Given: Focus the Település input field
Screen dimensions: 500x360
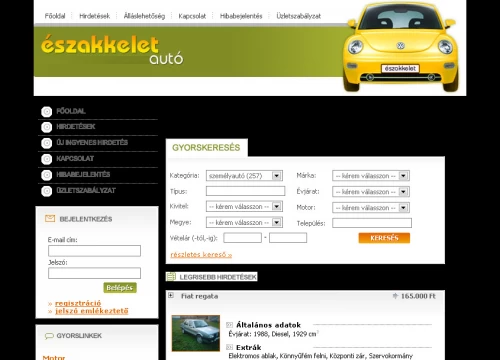Looking at the screenshot, I should coord(372,223).
